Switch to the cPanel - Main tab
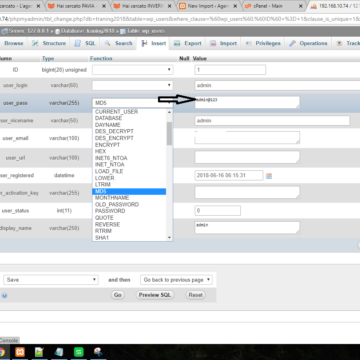 point(273,6)
